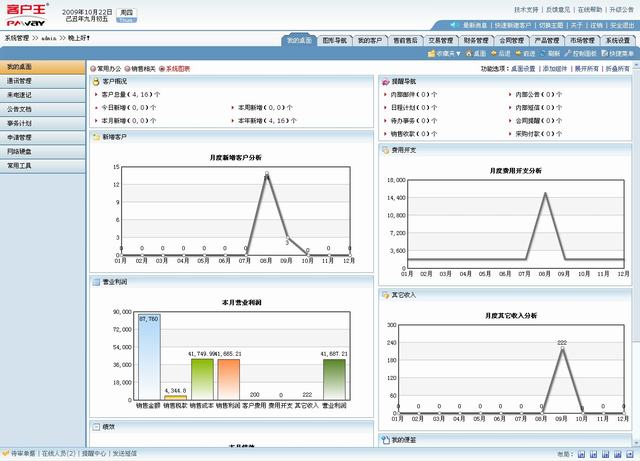The width and height of the screenshot is (640, 461).
Task: Click the speaker icon beside 最新消息
Action: pyautogui.click(x=455, y=25)
